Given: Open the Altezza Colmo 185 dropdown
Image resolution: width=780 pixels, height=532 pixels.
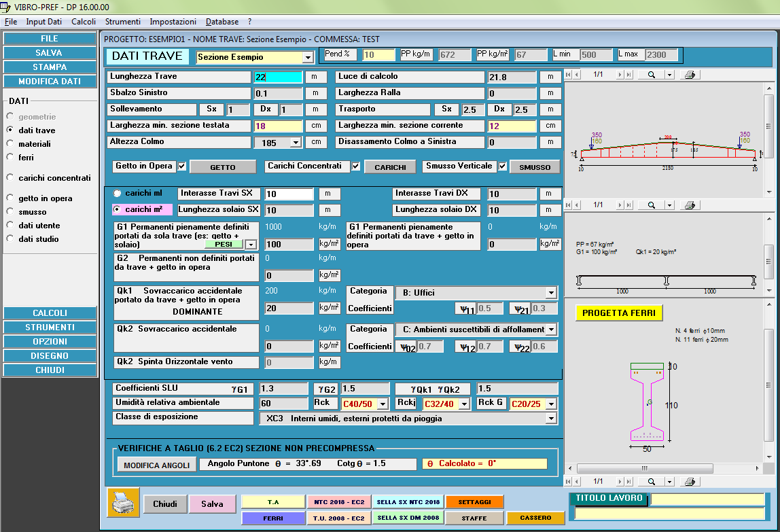Looking at the screenshot, I should (x=296, y=143).
